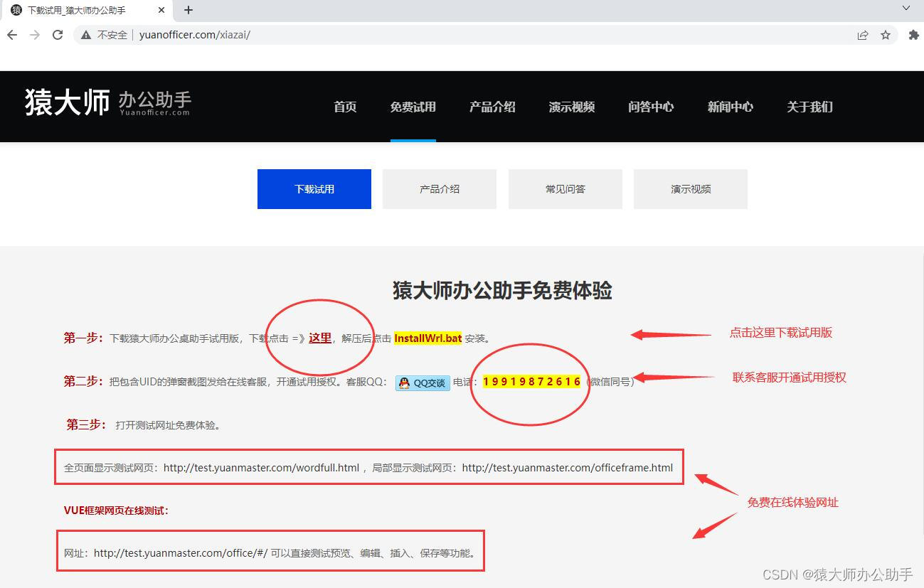Click the 常见问答 button

pos(565,189)
